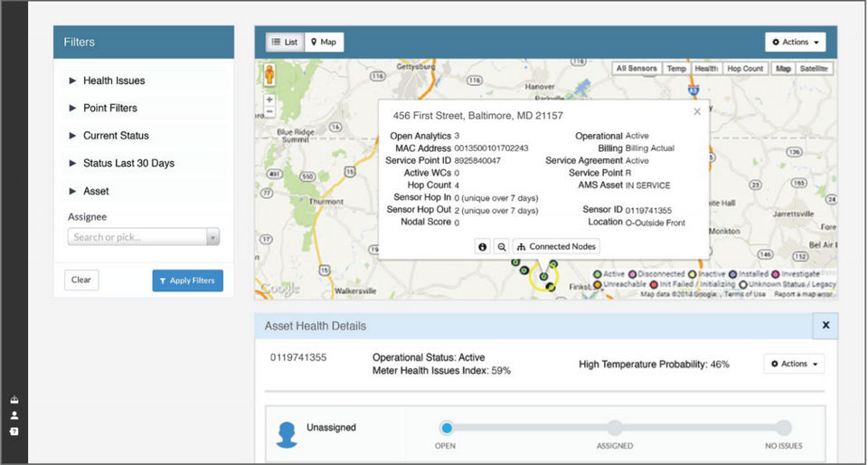
Task: Open the help question icon in sidebar
Action: coord(14,432)
